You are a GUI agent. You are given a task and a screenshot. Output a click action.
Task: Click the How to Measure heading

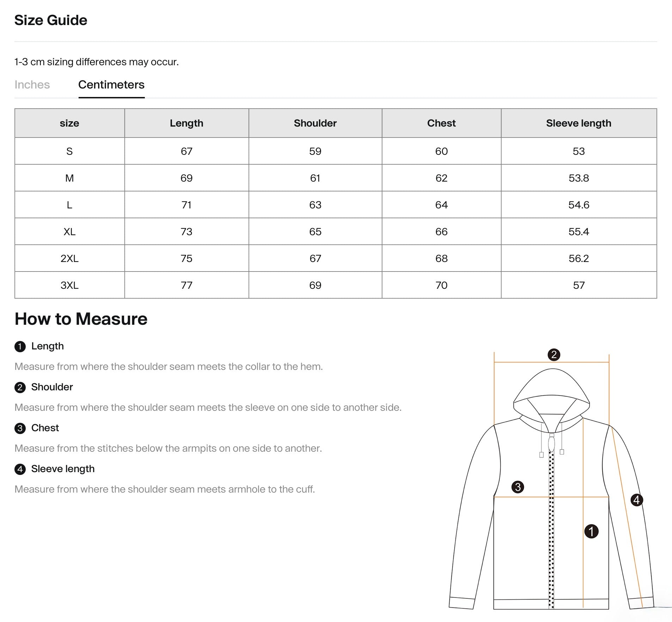(81, 319)
